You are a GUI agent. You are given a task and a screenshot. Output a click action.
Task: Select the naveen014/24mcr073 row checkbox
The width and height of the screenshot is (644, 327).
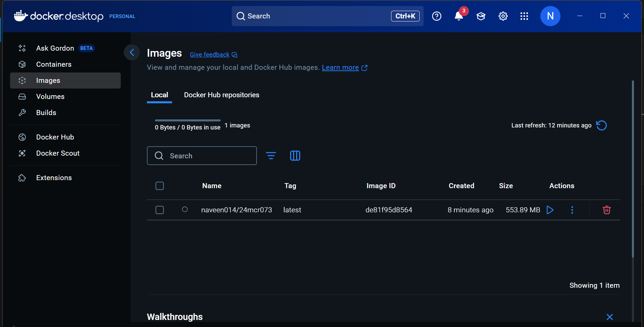pyautogui.click(x=160, y=210)
